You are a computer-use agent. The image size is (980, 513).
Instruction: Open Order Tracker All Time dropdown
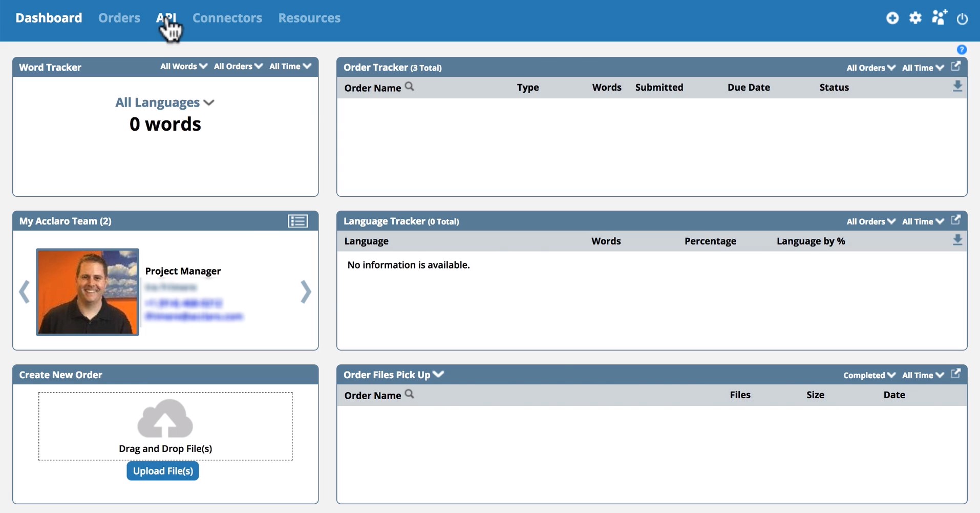point(923,68)
